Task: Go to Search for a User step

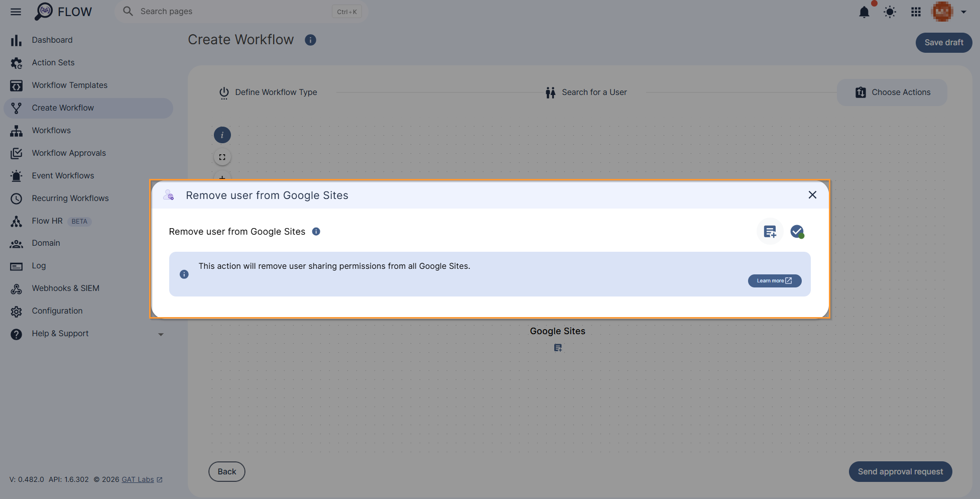Action: pos(586,92)
